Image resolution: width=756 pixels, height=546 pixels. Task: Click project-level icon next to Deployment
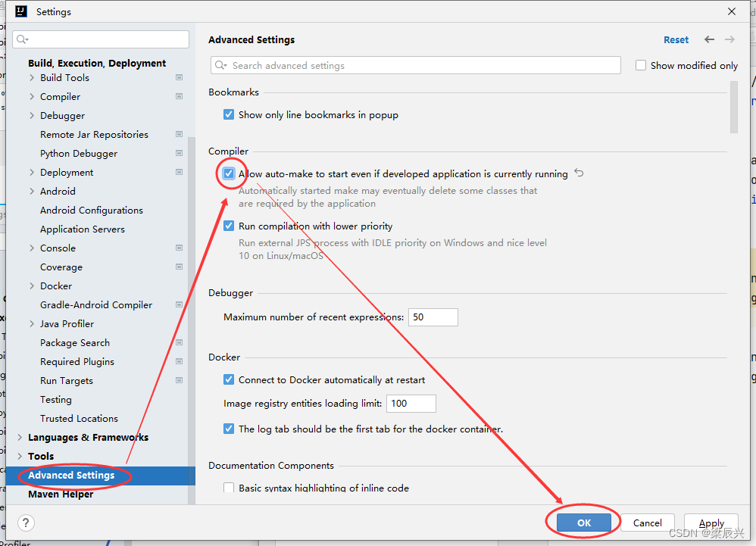coord(180,172)
